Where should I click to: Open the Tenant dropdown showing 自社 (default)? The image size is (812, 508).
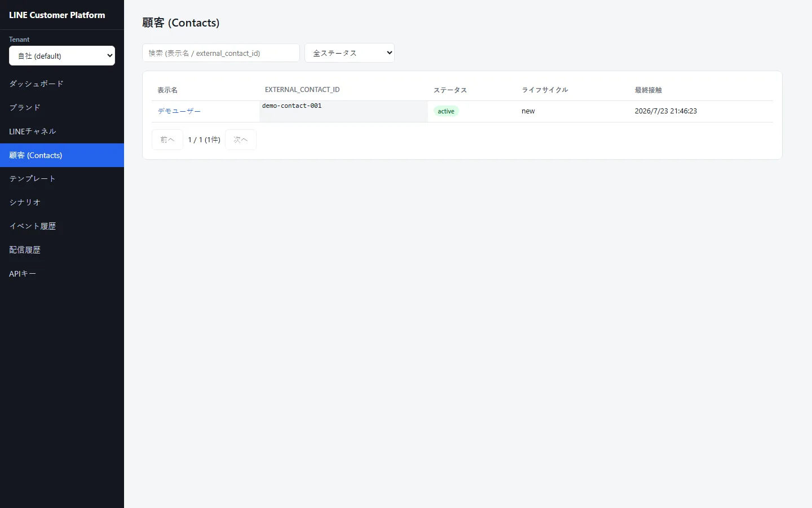62,56
